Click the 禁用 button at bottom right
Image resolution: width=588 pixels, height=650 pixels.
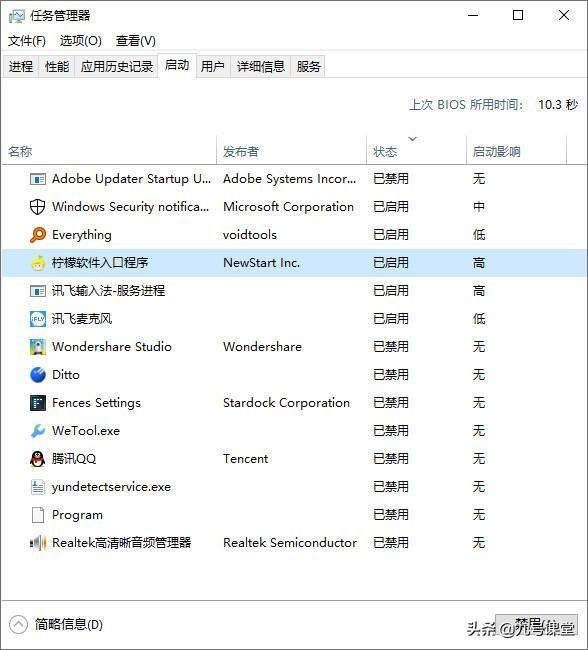pyautogui.click(x=536, y=625)
